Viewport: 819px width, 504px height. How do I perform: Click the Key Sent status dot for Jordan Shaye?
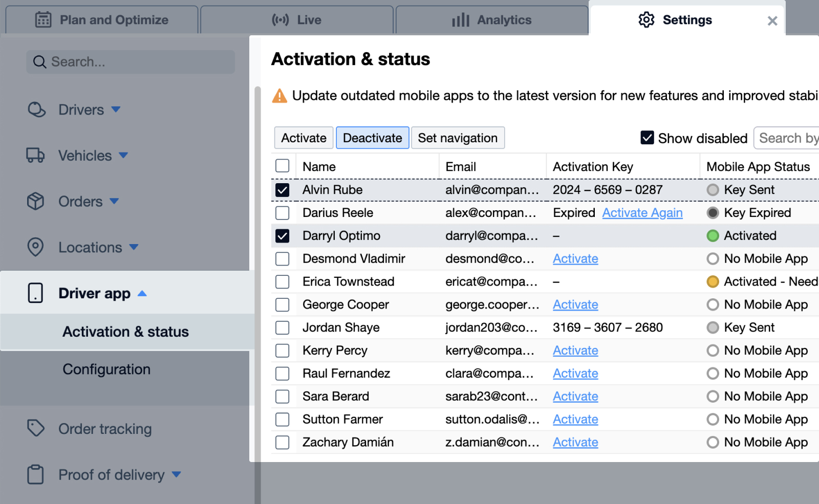click(713, 327)
